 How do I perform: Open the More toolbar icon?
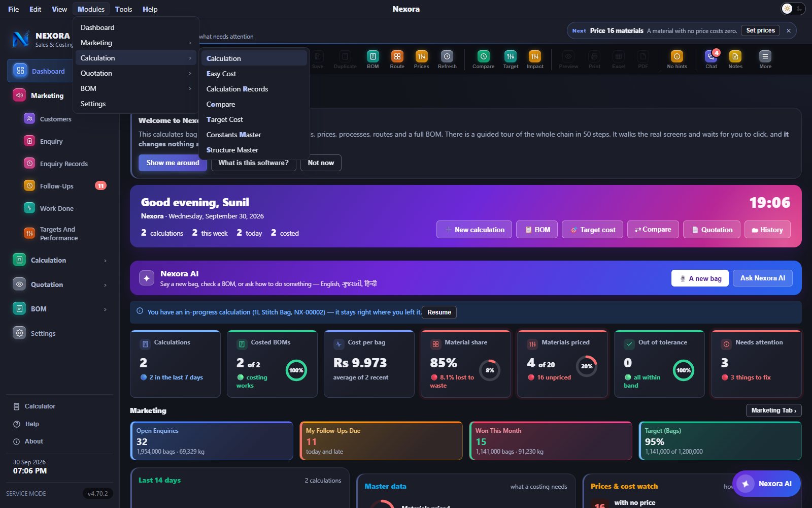coord(765,59)
